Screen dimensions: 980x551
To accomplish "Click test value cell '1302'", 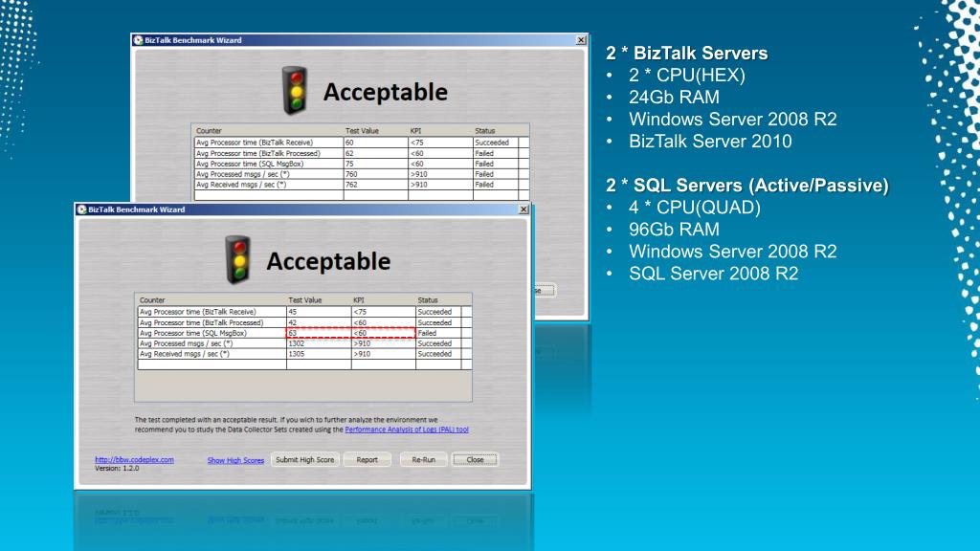I will pyautogui.click(x=319, y=343).
